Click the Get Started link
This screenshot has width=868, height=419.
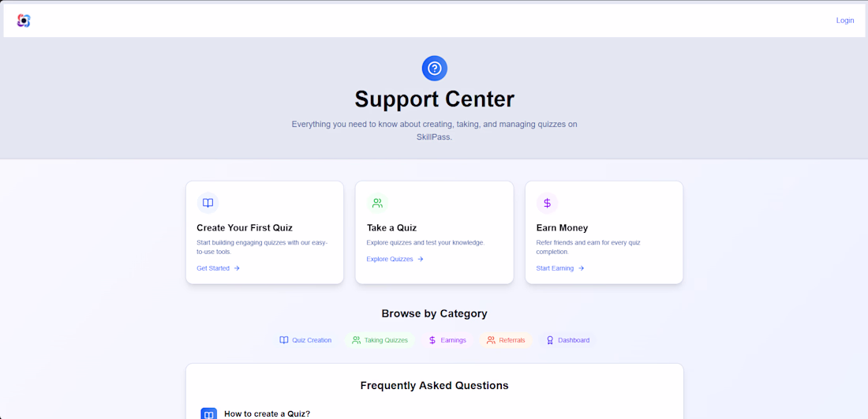pos(213,268)
